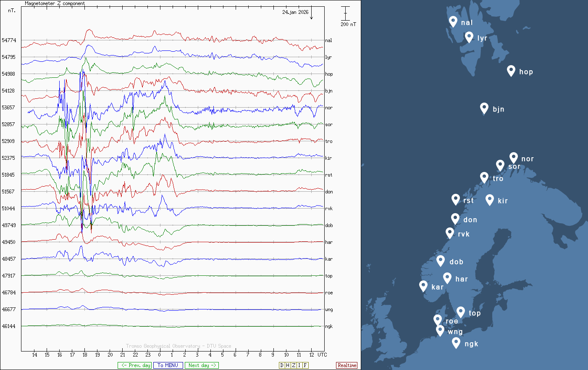Viewport: 588px width, 370px height.
Task: Click the nal station map pin
Action: (453, 21)
